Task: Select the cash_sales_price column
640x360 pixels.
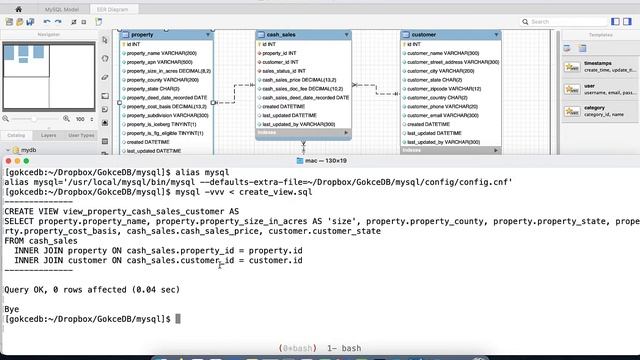Action: click(303, 80)
